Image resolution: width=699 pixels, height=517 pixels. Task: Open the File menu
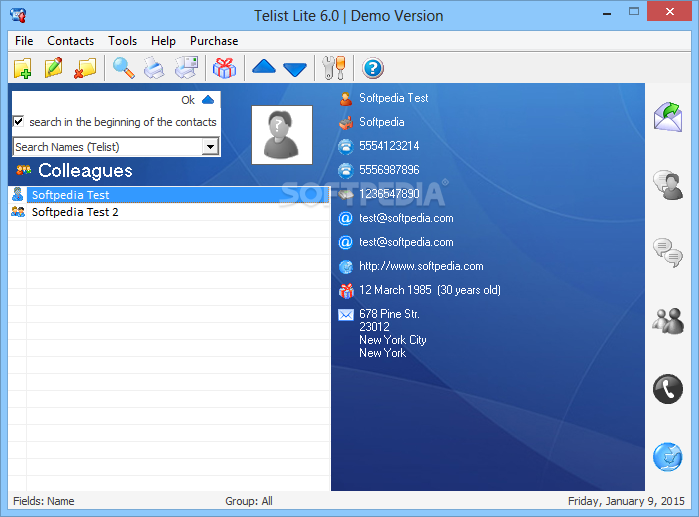point(24,41)
